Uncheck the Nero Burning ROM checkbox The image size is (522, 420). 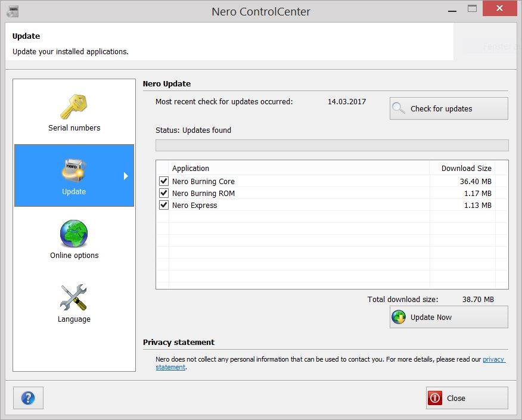pyautogui.click(x=163, y=193)
